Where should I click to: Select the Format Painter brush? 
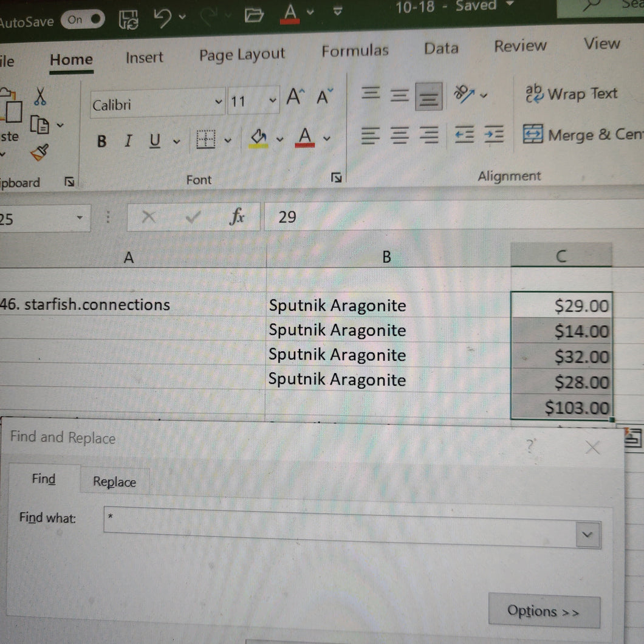[40, 152]
